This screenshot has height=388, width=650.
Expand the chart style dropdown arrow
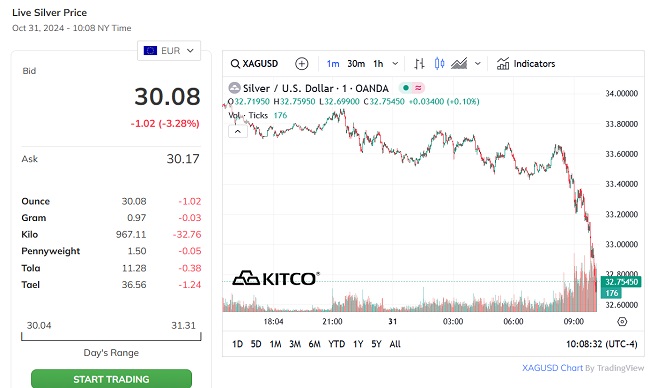click(478, 64)
